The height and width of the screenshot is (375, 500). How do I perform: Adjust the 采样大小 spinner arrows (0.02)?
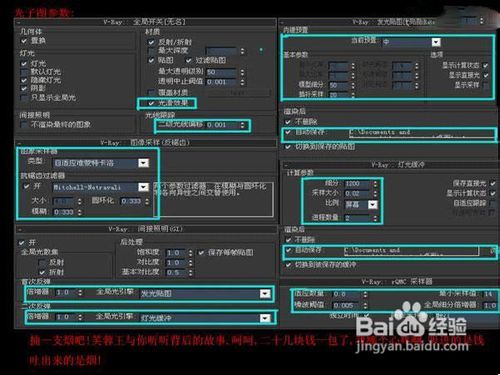tap(376, 193)
